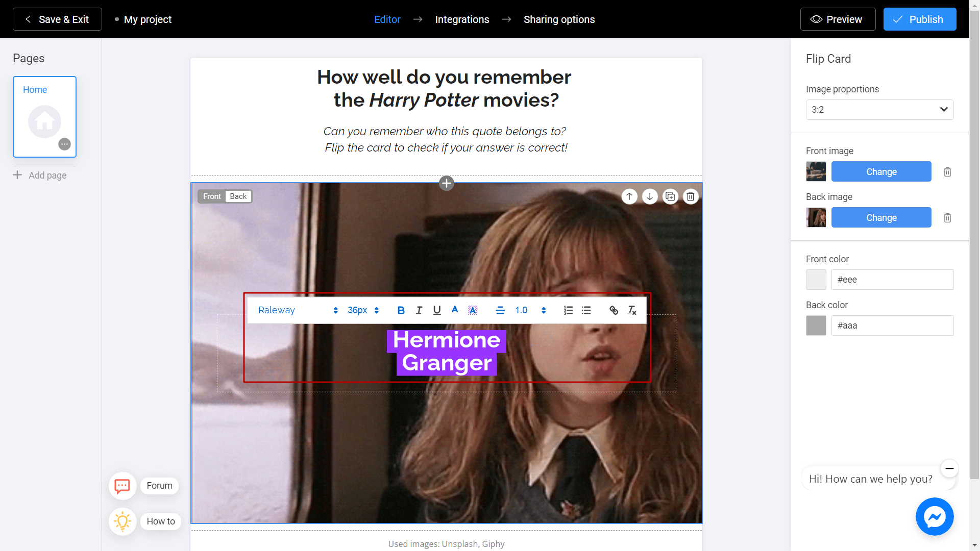
Task: Open the How to guide
Action: point(161,521)
